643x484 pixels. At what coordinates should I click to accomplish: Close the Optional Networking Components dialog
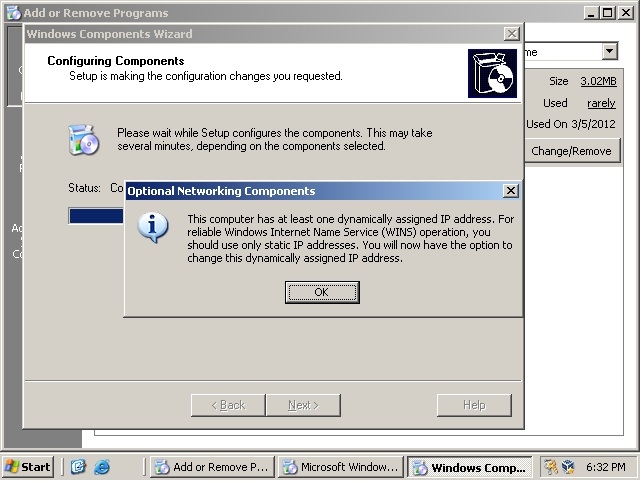511,191
